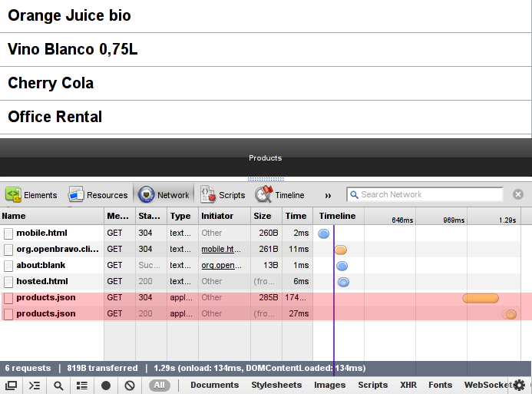Expand hidden panels with double chevron
Viewport: 532px width, 394px height.
point(329,195)
